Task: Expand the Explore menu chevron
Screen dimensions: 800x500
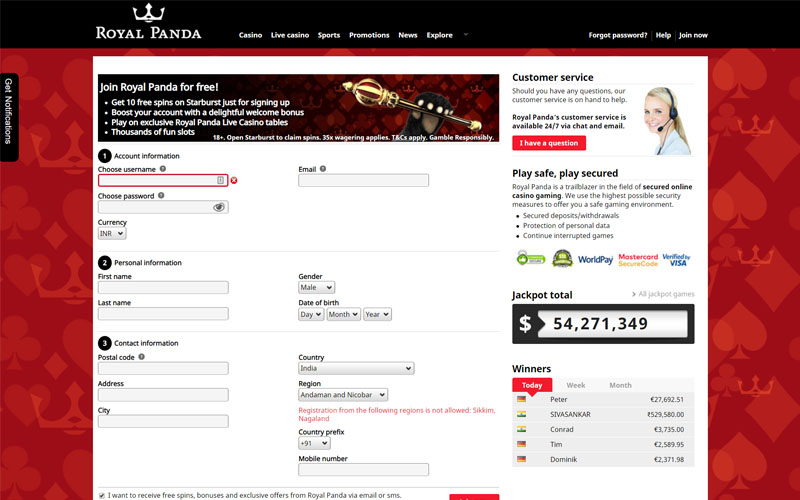Action: (465, 35)
